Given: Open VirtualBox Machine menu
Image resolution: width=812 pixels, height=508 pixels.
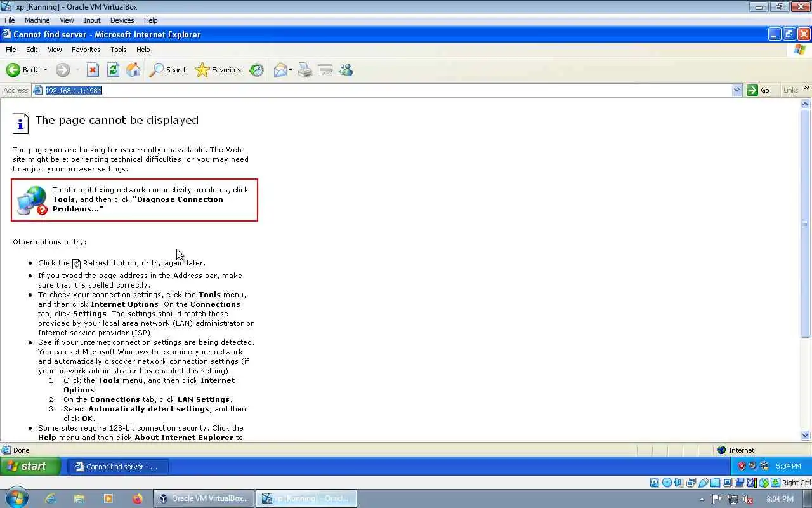Looking at the screenshot, I should point(37,20).
